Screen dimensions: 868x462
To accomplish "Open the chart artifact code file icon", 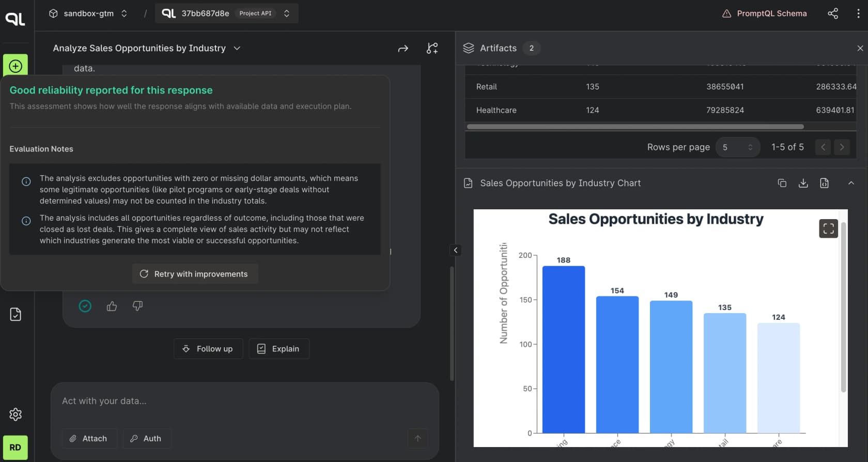I will [824, 183].
